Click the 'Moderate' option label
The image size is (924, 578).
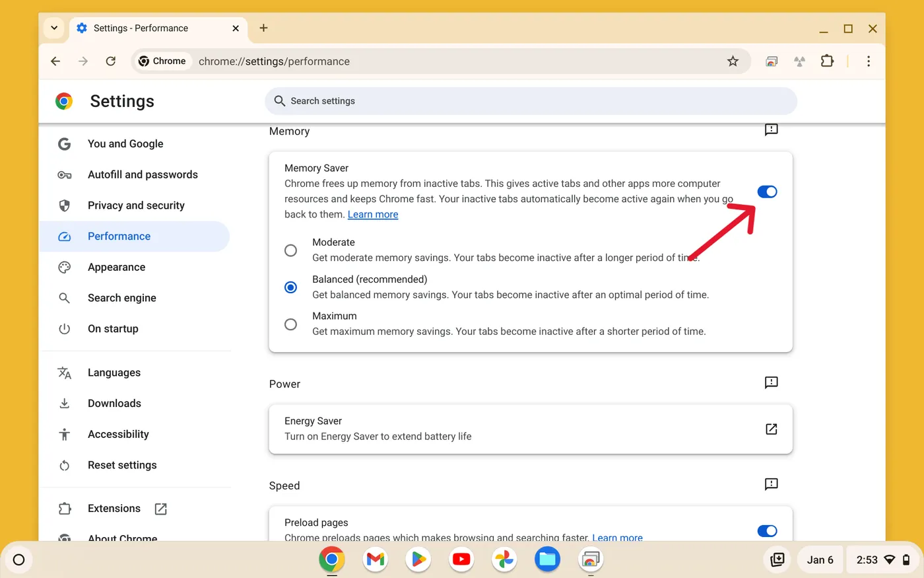coord(333,242)
